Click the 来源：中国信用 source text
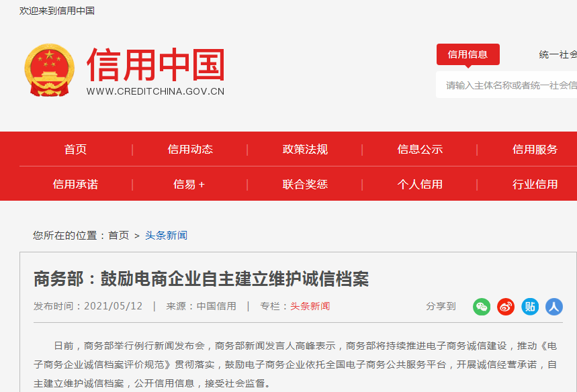This screenshot has height=392, width=577. coord(201,306)
